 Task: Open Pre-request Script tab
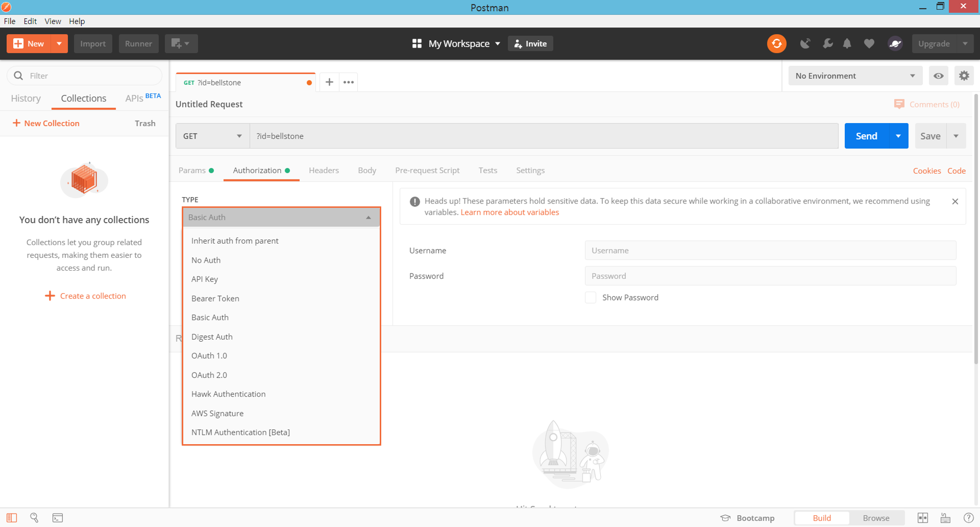(427, 170)
